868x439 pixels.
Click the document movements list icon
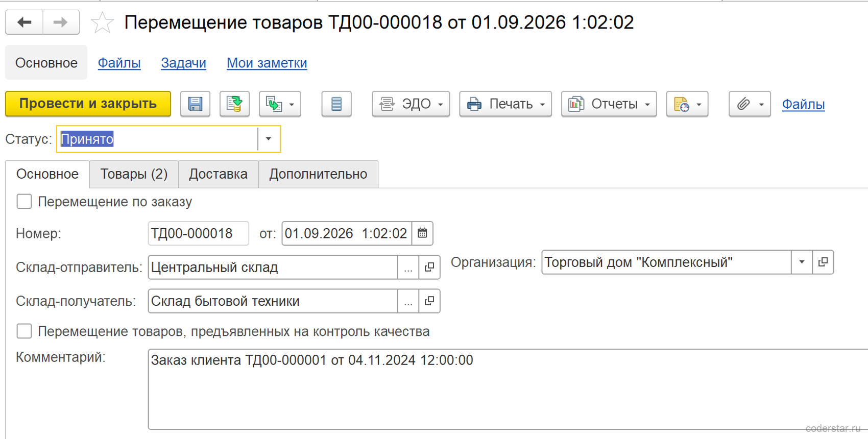[x=336, y=104]
